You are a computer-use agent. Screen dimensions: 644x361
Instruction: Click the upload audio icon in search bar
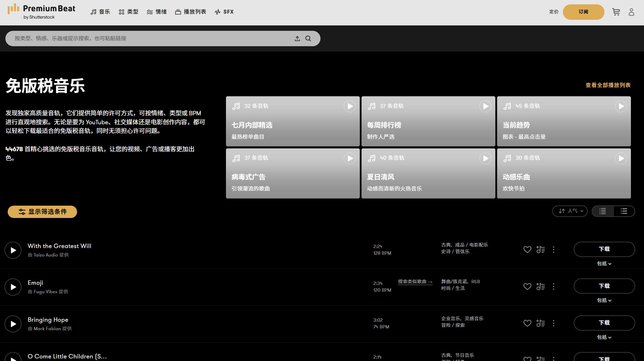(x=297, y=39)
